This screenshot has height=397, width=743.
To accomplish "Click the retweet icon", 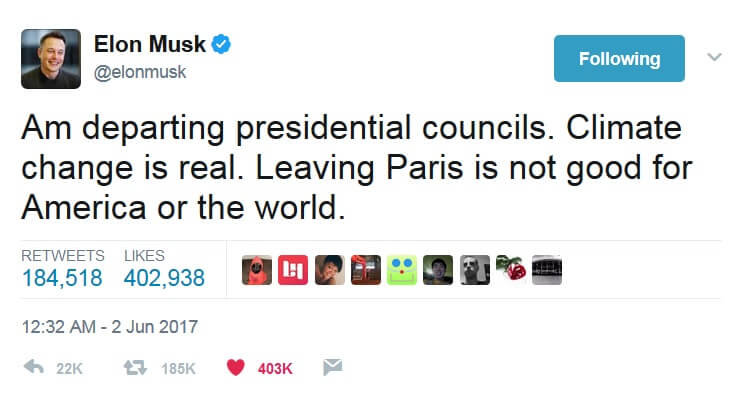I will coord(135,368).
